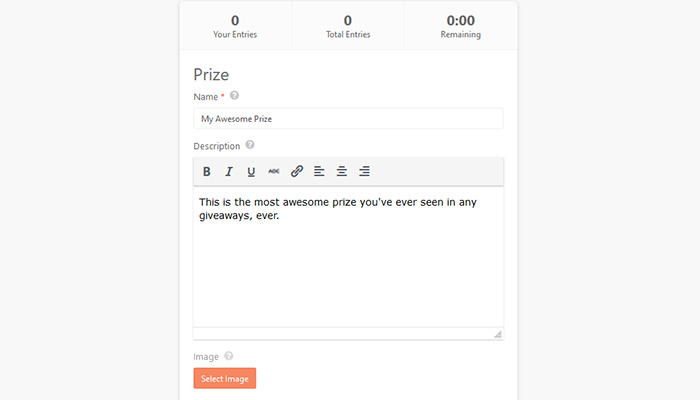Toggle underline formatting in editor toolbar

[x=251, y=171]
